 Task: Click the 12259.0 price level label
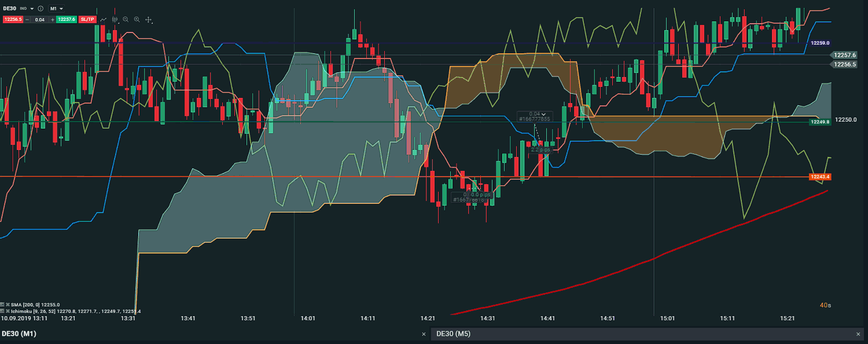[x=819, y=43]
